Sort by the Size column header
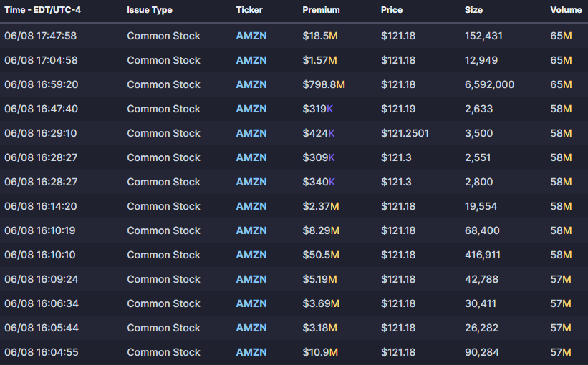This screenshot has height=365, width=588. click(x=473, y=10)
